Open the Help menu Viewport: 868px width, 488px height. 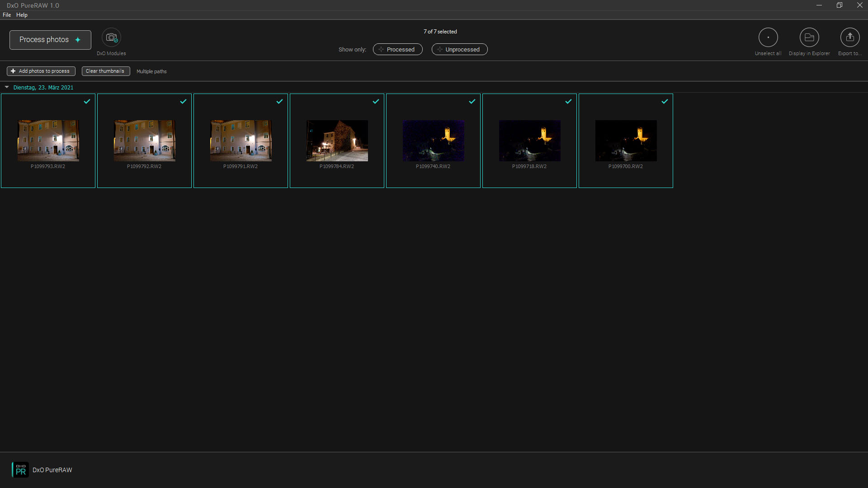tap(22, 15)
